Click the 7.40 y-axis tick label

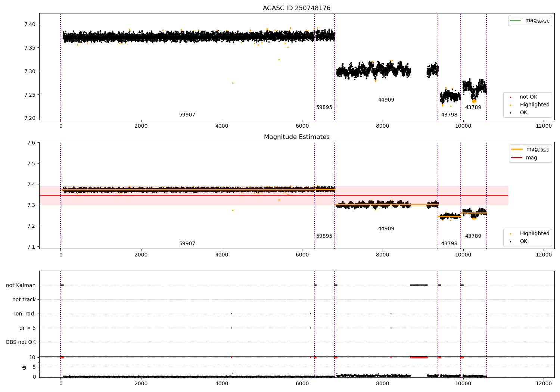29,25
